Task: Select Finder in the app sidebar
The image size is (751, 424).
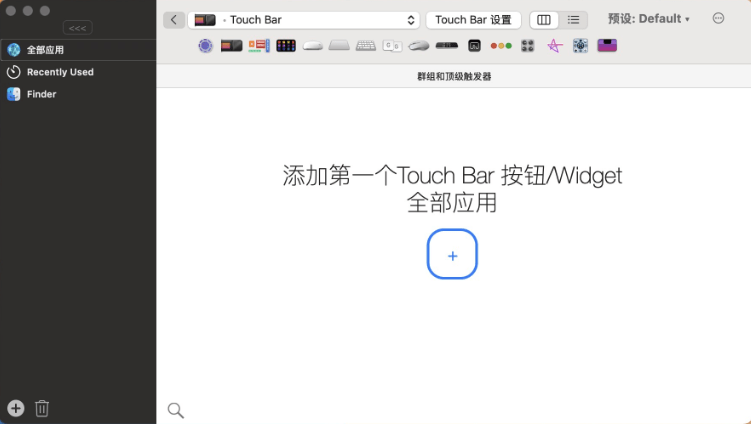Action: pyautogui.click(x=41, y=94)
